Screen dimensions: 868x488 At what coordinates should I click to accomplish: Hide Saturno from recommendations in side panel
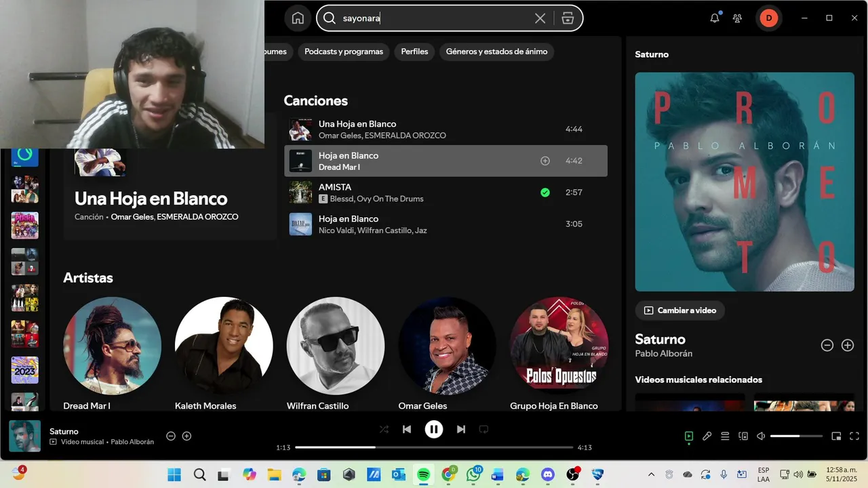coord(827,345)
